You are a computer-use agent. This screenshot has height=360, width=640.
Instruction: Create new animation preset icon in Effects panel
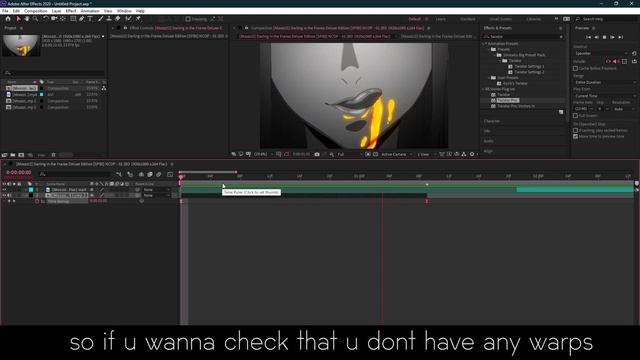click(561, 112)
